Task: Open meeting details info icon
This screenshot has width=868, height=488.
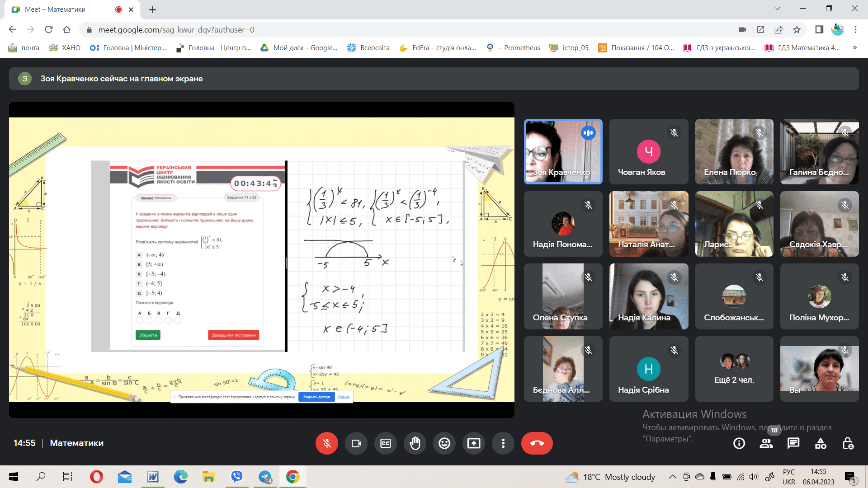Action: coord(739,444)
